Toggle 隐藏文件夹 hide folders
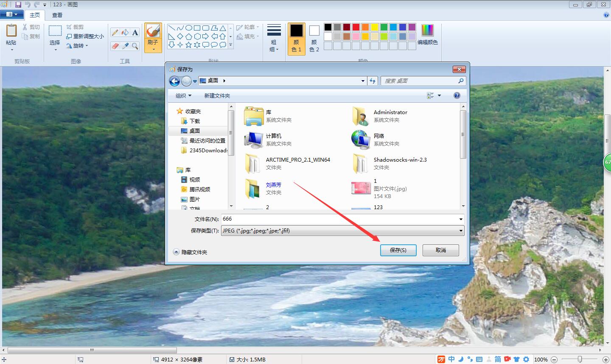Viewport: 611px width, 364px height. click(190, 252)
